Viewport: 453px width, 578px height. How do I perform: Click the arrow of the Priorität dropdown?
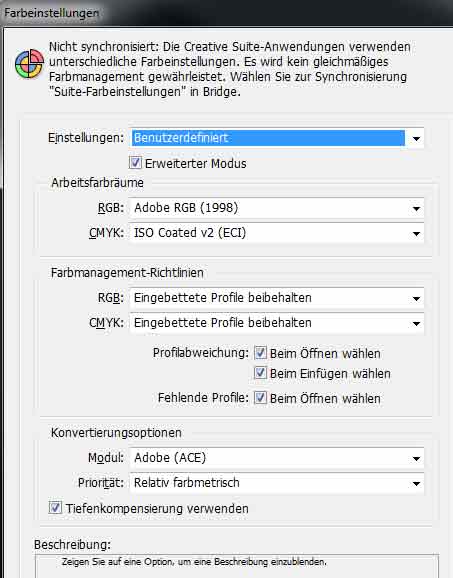click(x=416, y=484)
